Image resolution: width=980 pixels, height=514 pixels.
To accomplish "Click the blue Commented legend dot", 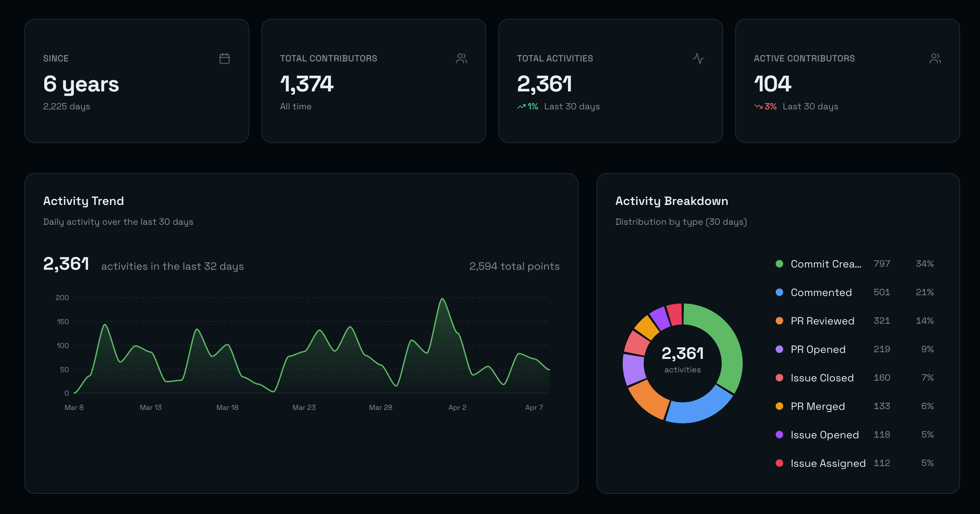I will 779,292.
